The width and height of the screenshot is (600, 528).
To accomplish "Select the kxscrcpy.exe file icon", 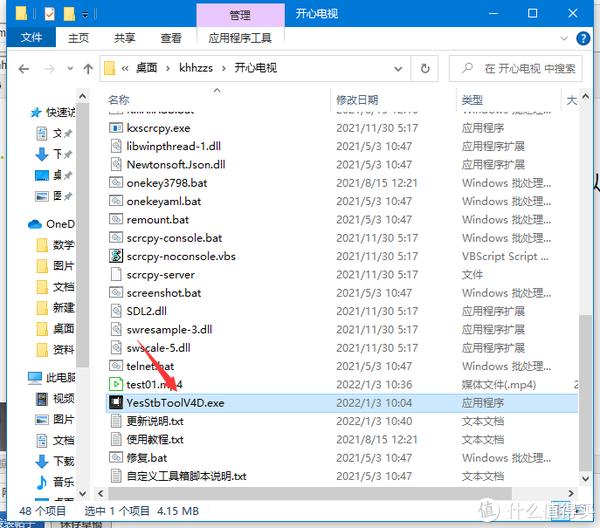I will [x=116, y=128].
